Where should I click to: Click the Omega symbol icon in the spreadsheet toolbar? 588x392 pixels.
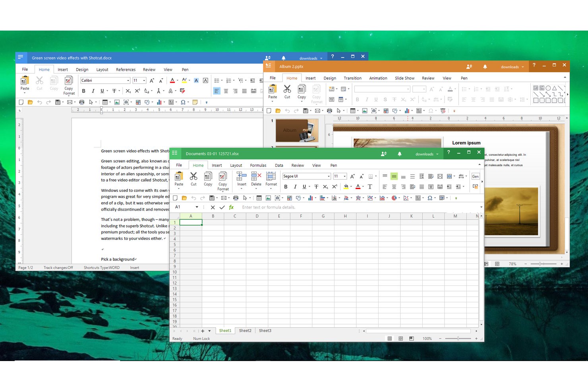tap(429, 198)
